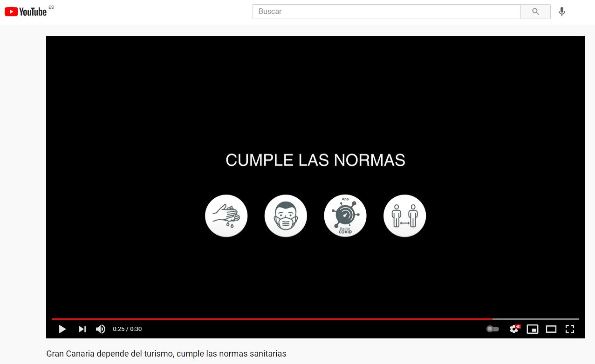Open the YouTube home logo
The image size is (595, 364).
point(26,12)
